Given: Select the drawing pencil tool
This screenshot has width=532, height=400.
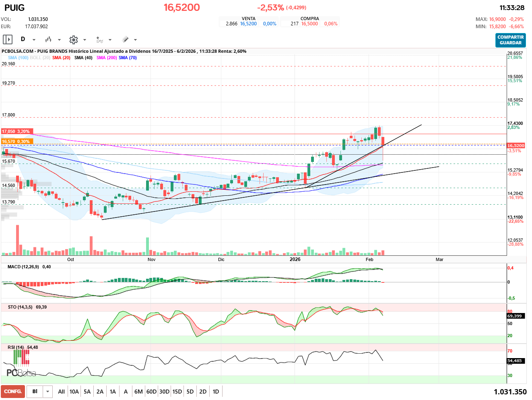Looking at the screenshot, I should point(125,39).
